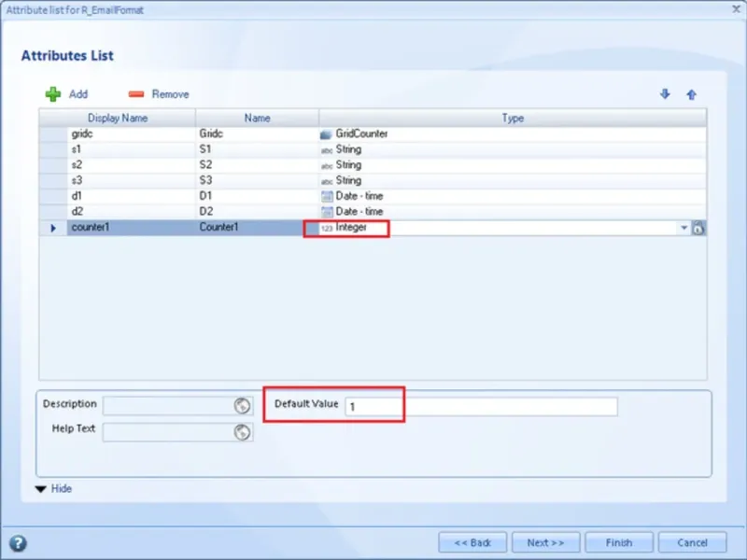
Task: Open help via the question mark icon
Action: 18,543
